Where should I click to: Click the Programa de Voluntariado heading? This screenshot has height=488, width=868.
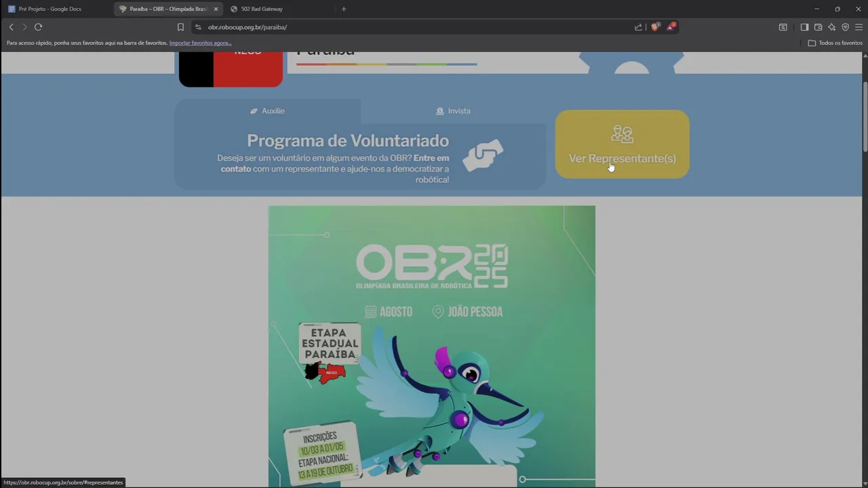point(348,140)
